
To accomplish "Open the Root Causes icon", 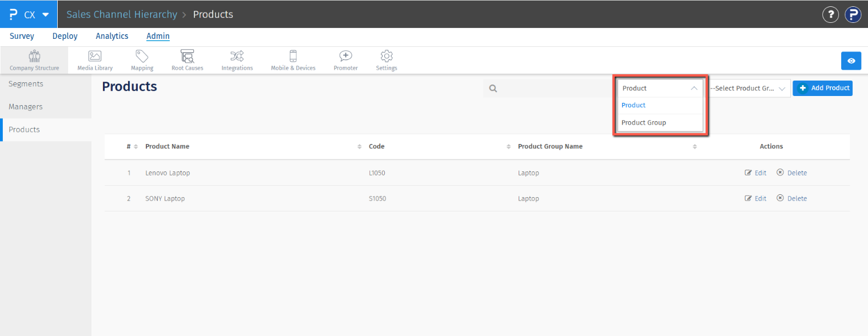I will [x=187, y=56].
